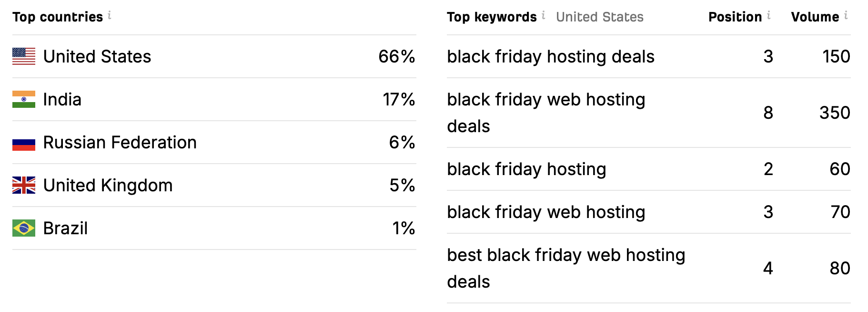868x312 pixels.
Task: Click the United Kingdom flag icon
Action: (x=24, y=185)
